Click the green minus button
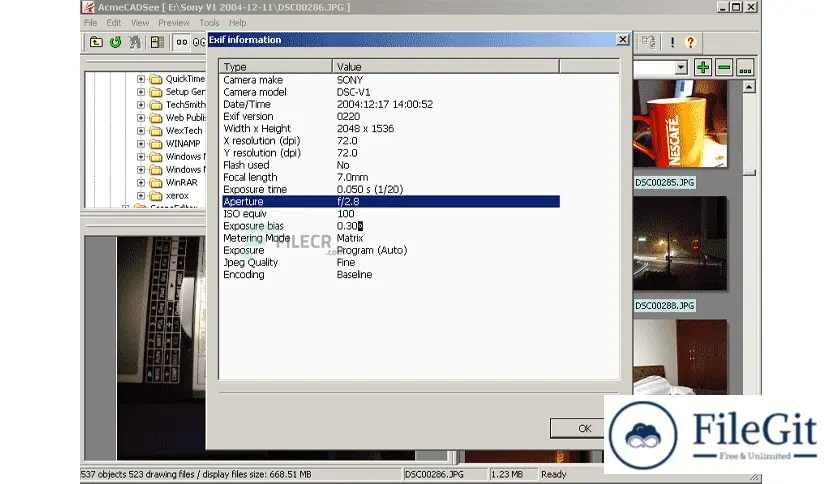 tap(724, 68)
